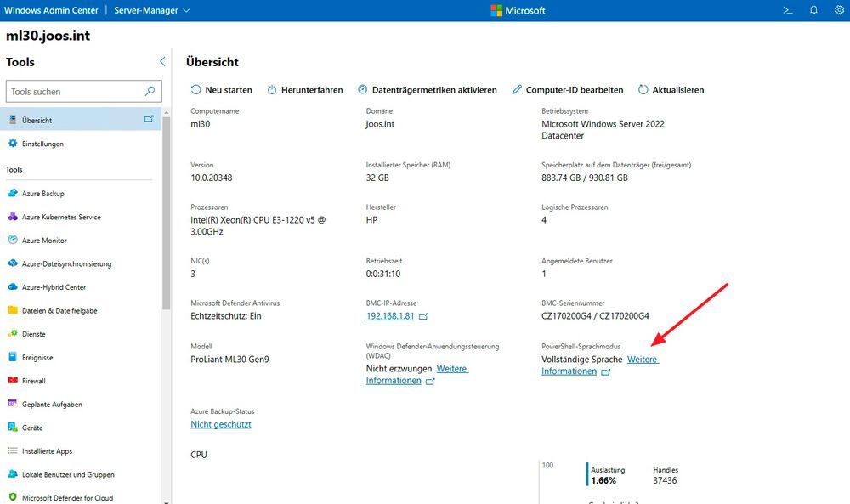The image size is (850, 504).
Task: Click the CPU usage graph scale
Action: (x=548, y=465)
